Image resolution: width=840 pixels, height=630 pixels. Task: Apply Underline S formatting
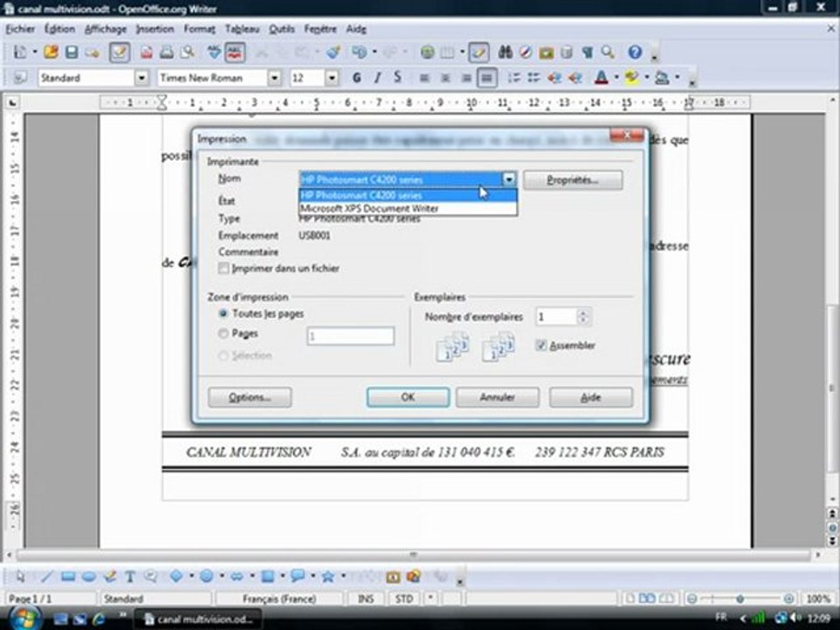[397, 78]
